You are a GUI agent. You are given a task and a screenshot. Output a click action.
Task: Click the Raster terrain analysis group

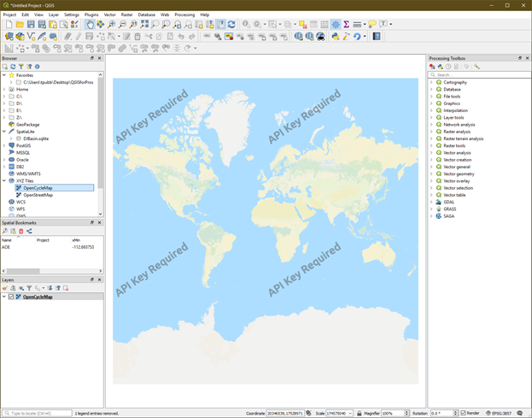(x=463, y=138)
